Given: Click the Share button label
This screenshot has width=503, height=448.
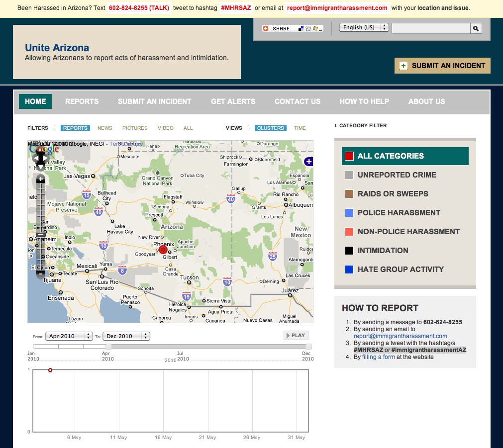Looking at the screenshot, I should click(281, 28).
